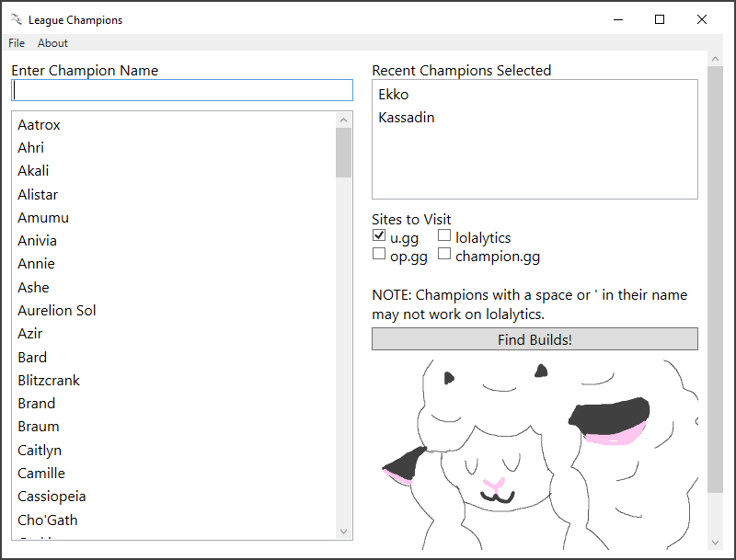Select Ashe in the champion list
This screenshot has height=560, width=736.
174,287
